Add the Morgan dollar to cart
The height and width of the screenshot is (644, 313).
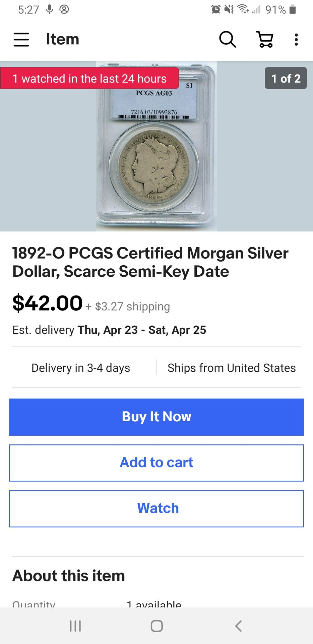tap(156, 463)
